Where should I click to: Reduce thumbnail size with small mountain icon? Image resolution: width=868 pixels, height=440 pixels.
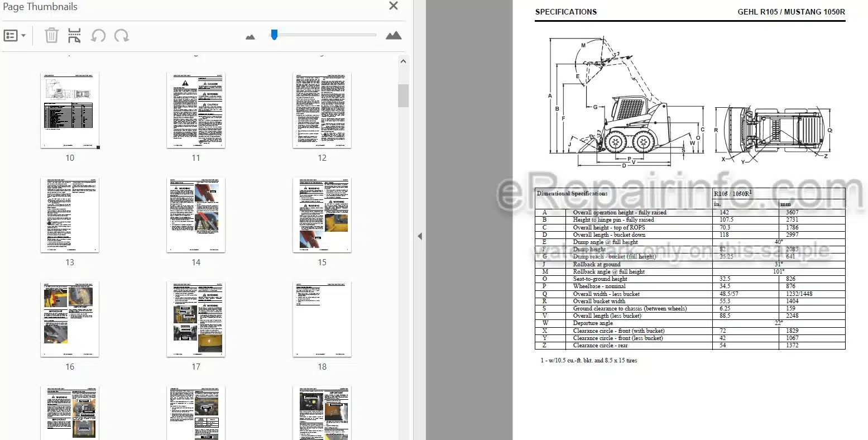point(250,37)
